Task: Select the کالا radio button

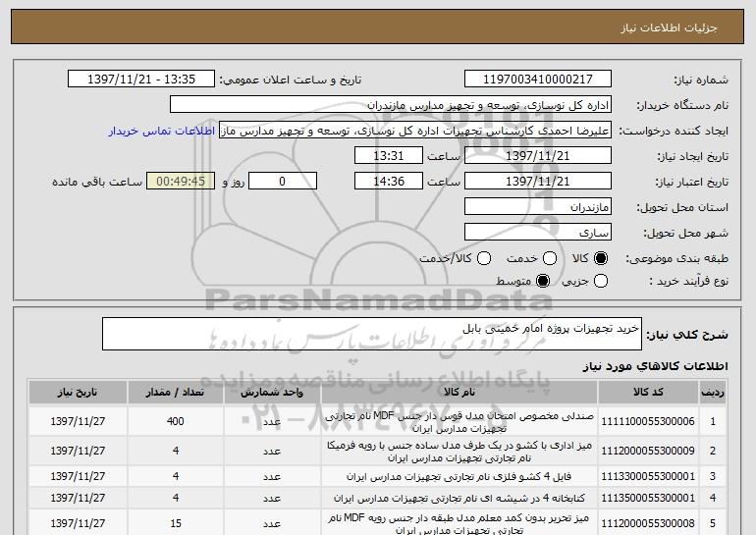Action: (601, 259)
